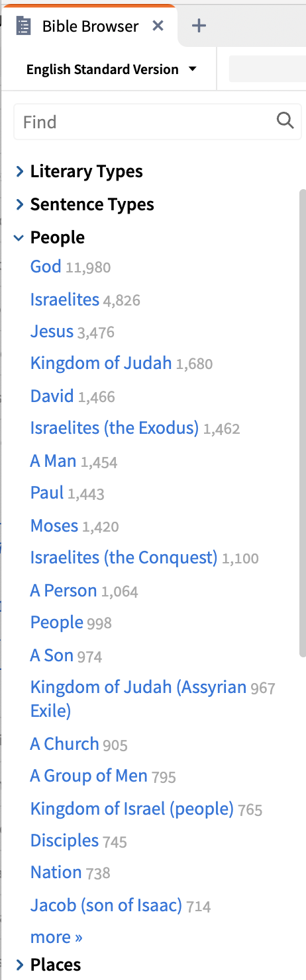This screenshot has height=980, width=306.
Task: Choose Israelites (the Conquest) entry
Action: 124,558
